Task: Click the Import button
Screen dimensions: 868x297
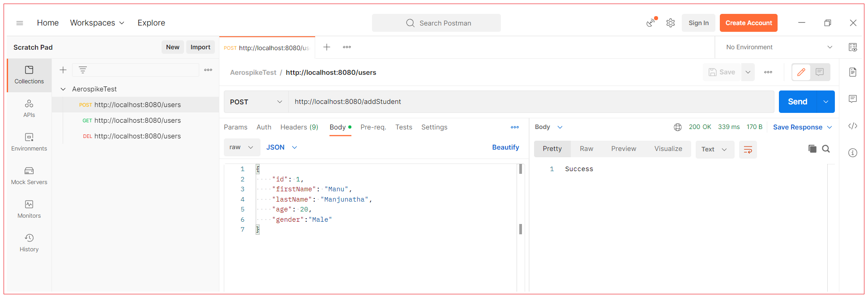Action: [201, 47]
